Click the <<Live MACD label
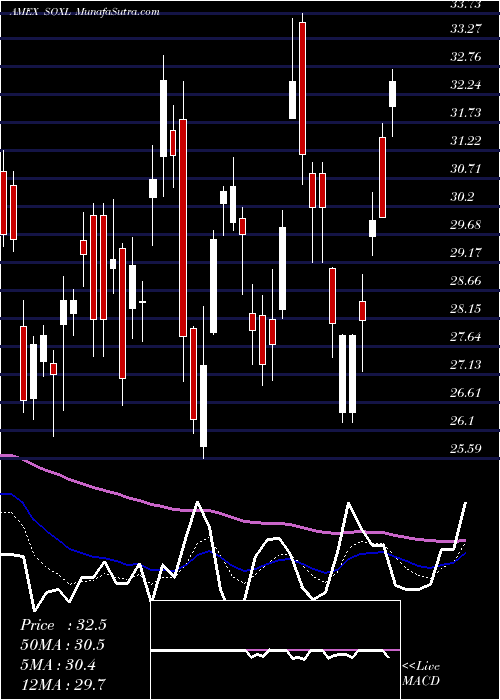 pyautogui.click(x=421, y=674)
